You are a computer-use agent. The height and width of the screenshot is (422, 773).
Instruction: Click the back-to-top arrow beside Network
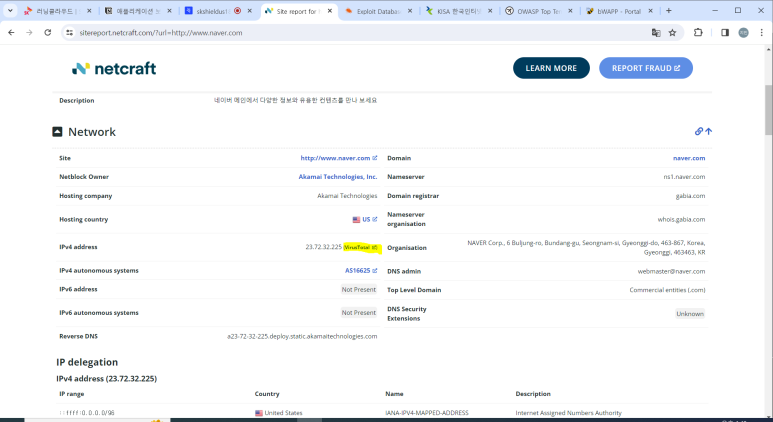pyautogui.click(x=708, y=131)
